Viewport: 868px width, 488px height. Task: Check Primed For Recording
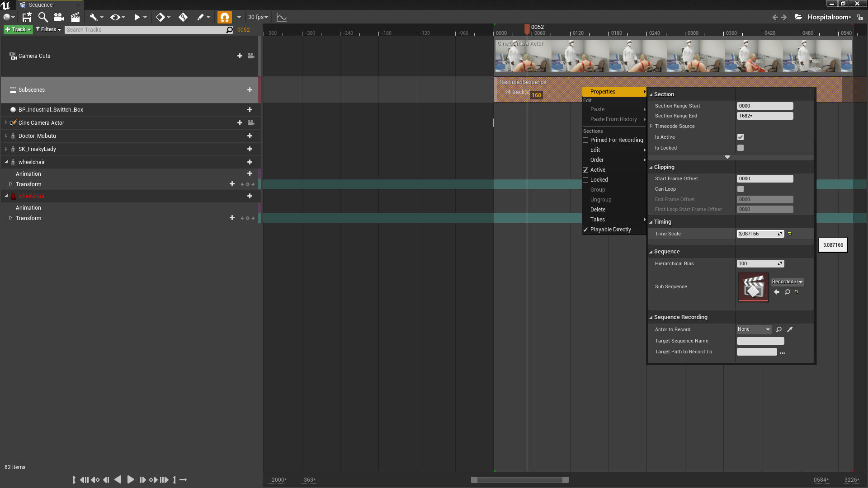coord(585,140)
